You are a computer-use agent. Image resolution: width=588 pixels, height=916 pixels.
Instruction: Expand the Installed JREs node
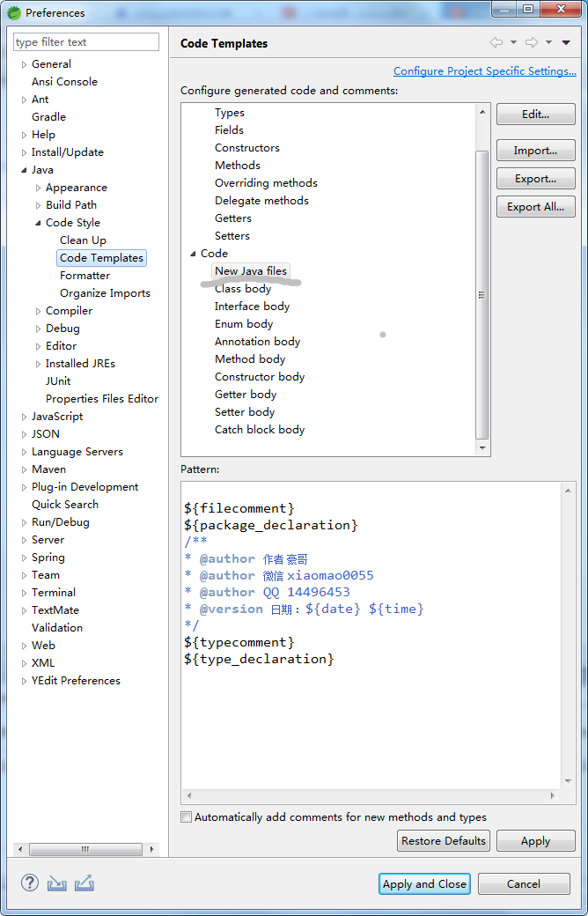(x=38, y=364)
